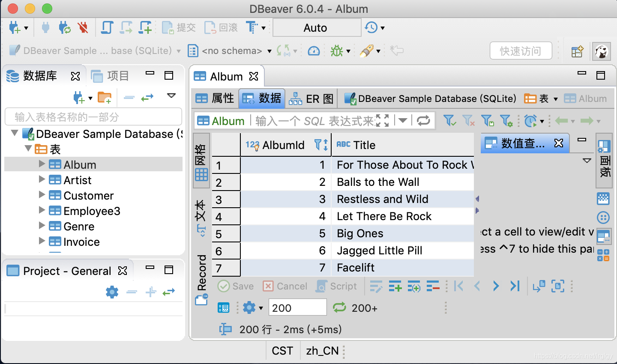617x364 pixels.
Task: Collapse the 表 tables folder
Action: pyautogui.click(x=28, y=149)
